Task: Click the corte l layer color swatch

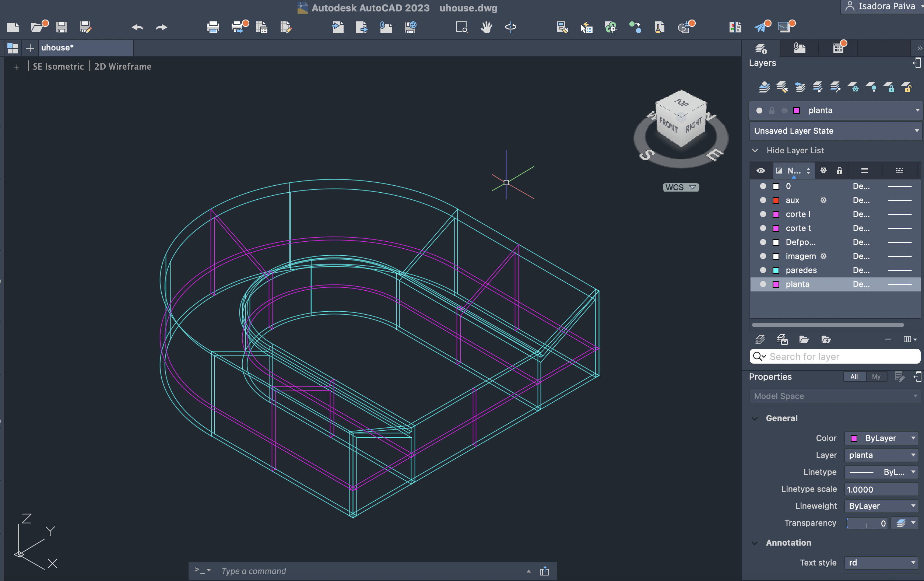Action: [776, 214]
